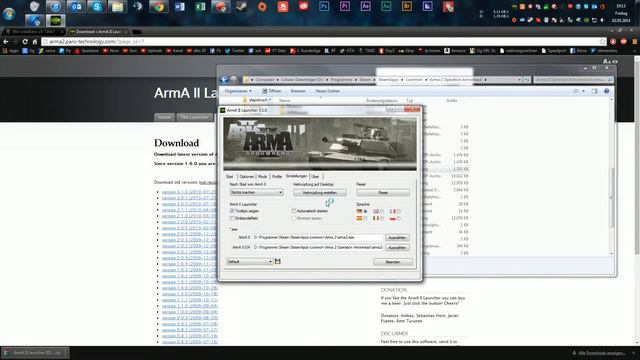
Task: Switch to the Profile tab
Action: coord(277,176)
